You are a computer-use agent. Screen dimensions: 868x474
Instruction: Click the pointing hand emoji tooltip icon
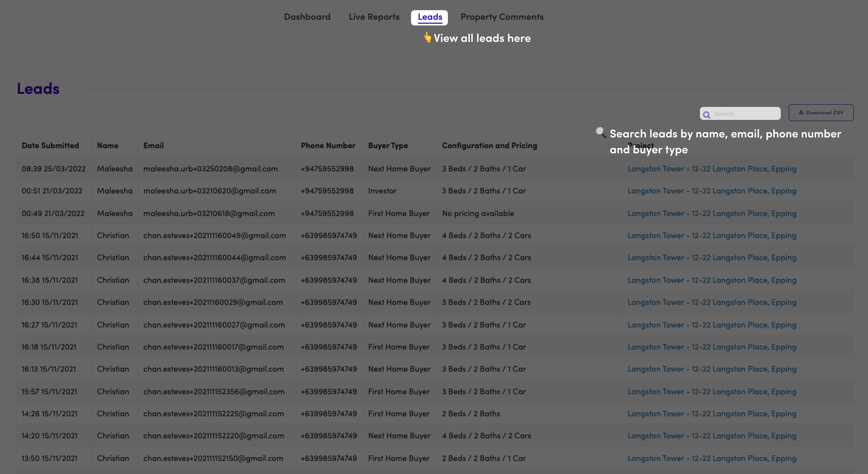pyautogui.click(x=427, y=37)
